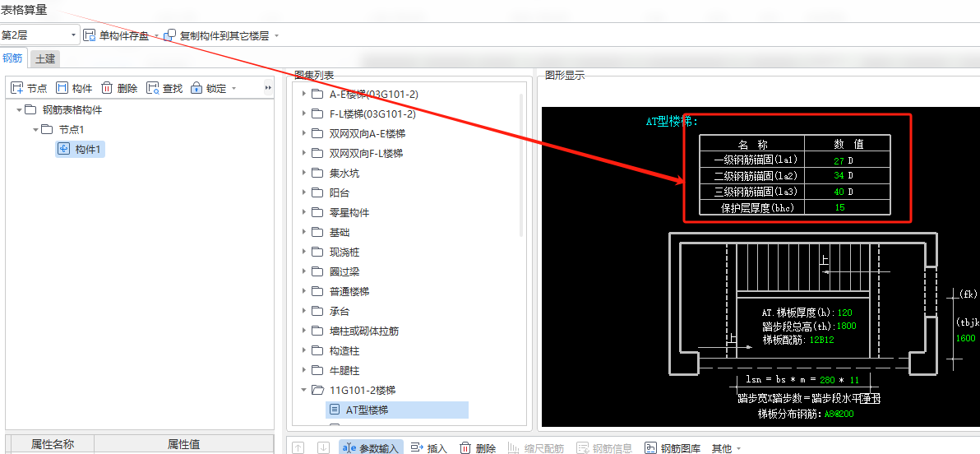Open the dropdown arrow beside 锁定
The image size is (980, 454).
point(233,89)
